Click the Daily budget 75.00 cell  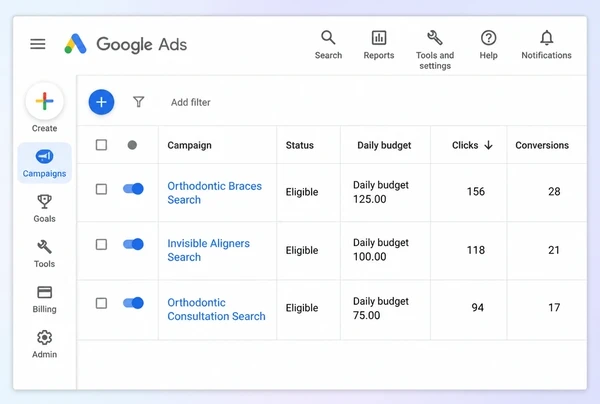[381, 308]
